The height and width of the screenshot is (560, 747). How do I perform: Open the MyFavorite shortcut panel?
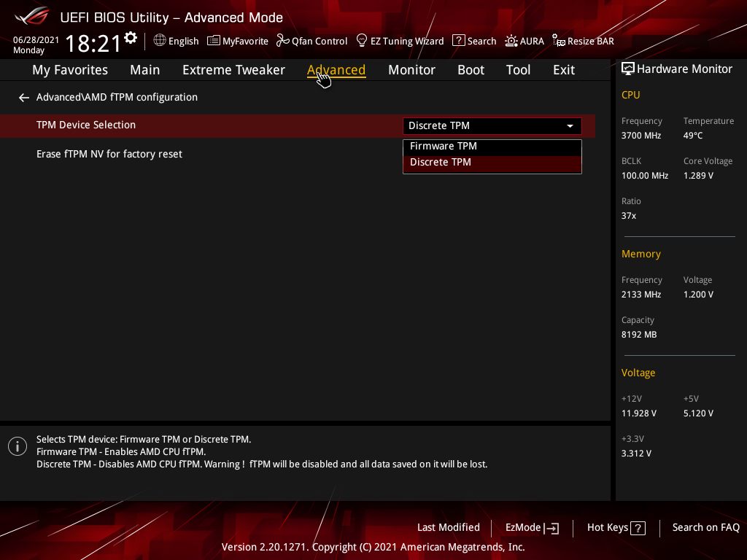point(237,41)
